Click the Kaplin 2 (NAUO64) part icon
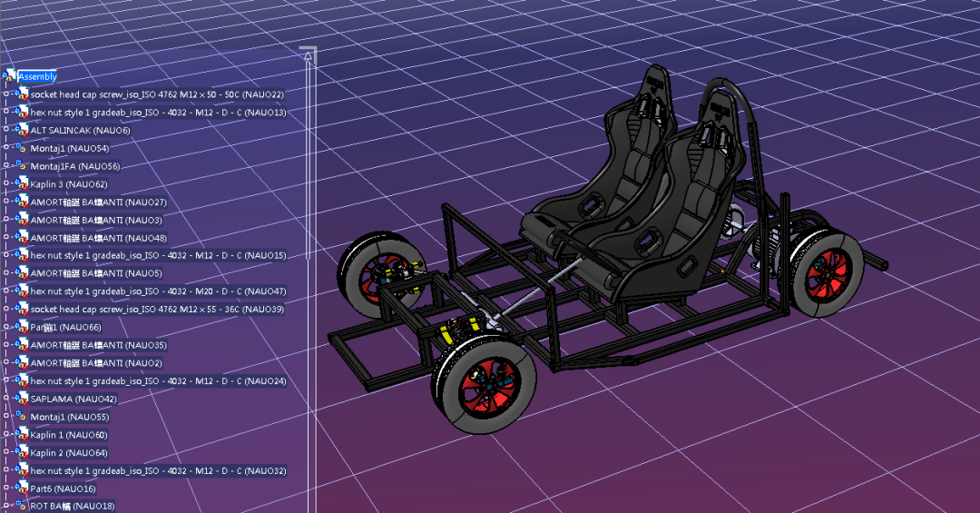The height and width of the screenshot is (513, 980). 21,452
